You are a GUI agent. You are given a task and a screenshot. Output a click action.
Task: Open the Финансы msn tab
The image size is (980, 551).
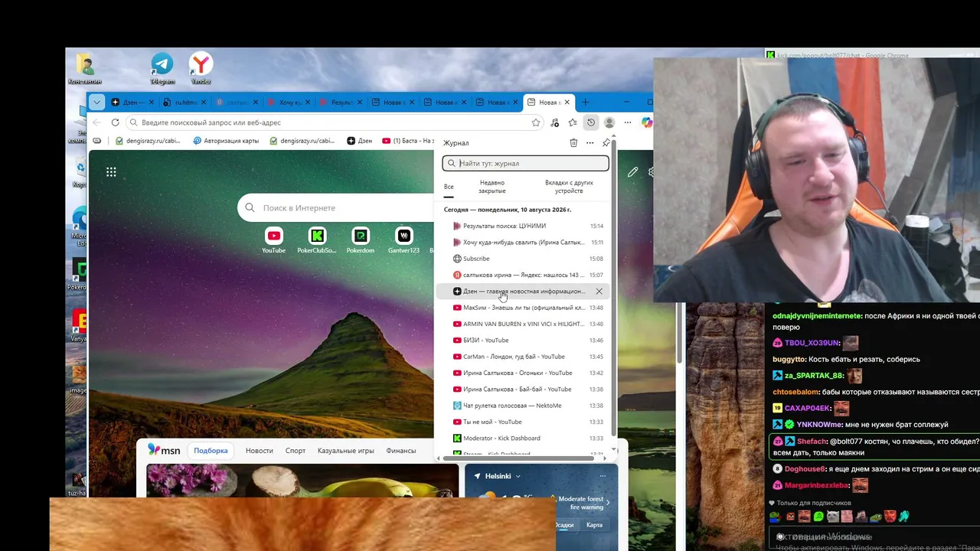(401, 451)
